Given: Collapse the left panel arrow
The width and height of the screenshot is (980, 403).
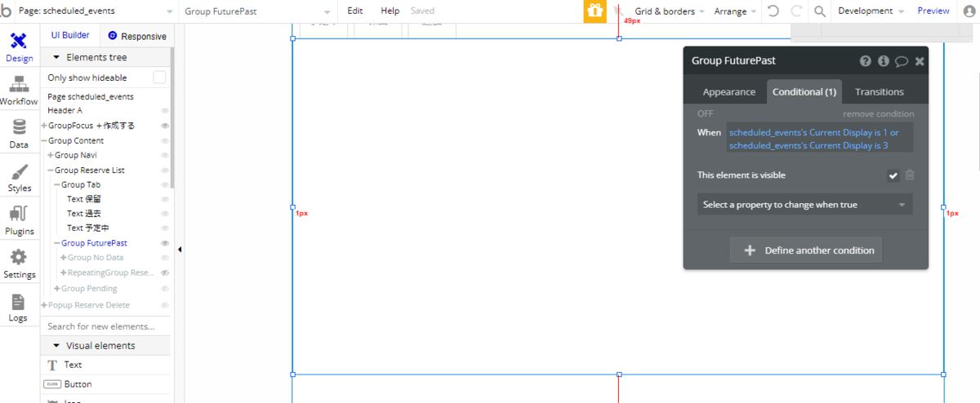Looking at the screenshot, I should (x=180, y=250).
